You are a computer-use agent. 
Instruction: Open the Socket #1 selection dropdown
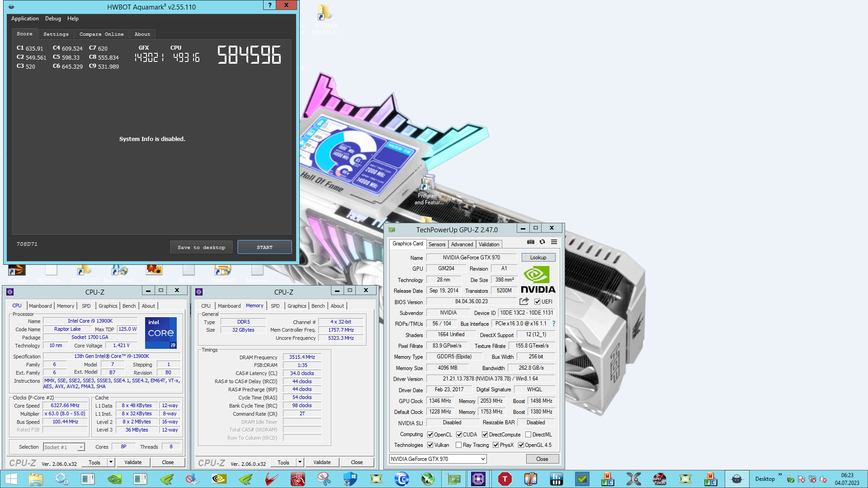[64, 447]
